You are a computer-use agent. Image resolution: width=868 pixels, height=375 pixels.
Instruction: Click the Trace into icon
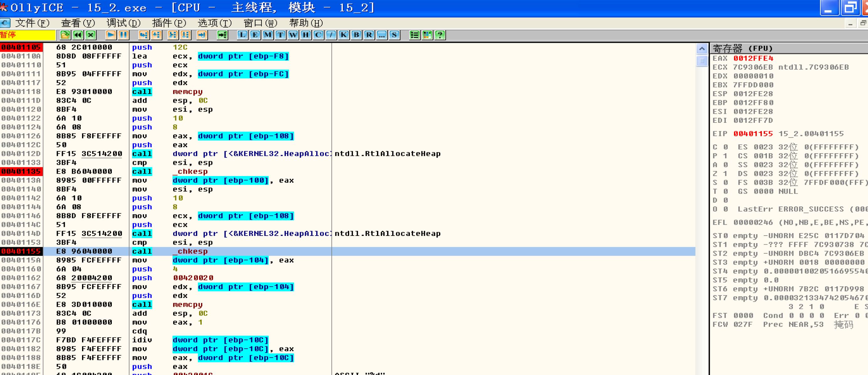[x=173, y=35]
